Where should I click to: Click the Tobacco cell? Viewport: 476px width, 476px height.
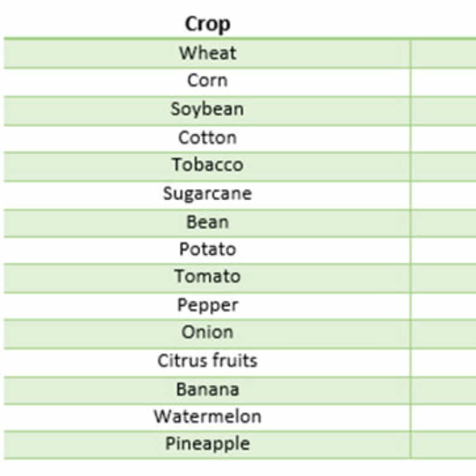[208, 165]
